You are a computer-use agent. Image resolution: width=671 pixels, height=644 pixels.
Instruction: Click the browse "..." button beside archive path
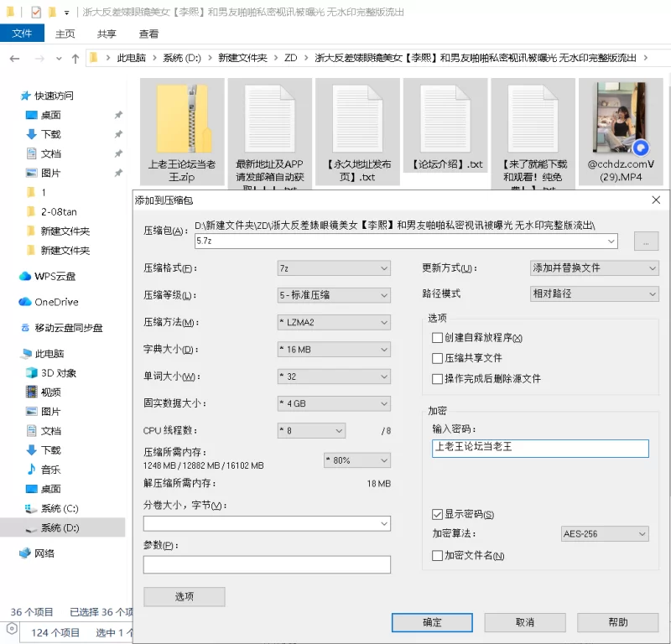pyautogui.click(x=646, y=241)
